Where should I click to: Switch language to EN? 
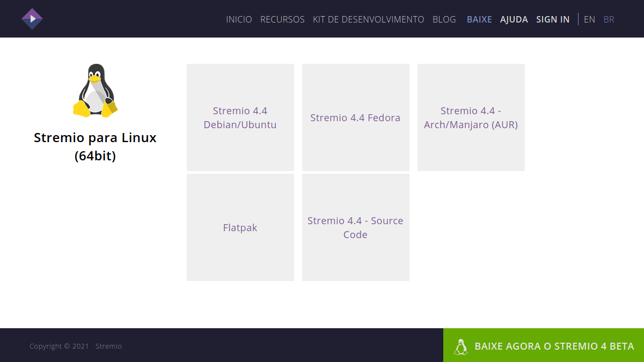pos(589,19)
